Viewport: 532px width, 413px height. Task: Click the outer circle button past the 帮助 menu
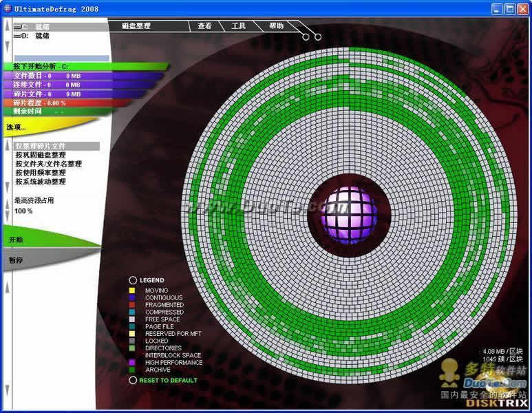317,36
